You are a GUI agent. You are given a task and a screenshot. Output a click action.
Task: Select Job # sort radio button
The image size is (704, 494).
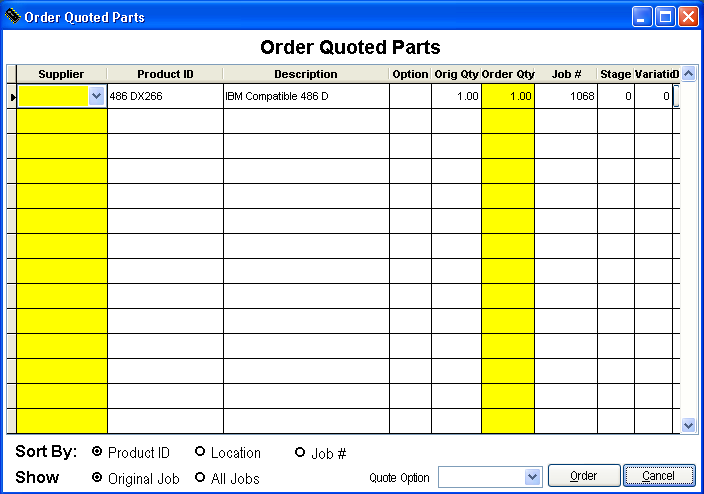(300, 453)
